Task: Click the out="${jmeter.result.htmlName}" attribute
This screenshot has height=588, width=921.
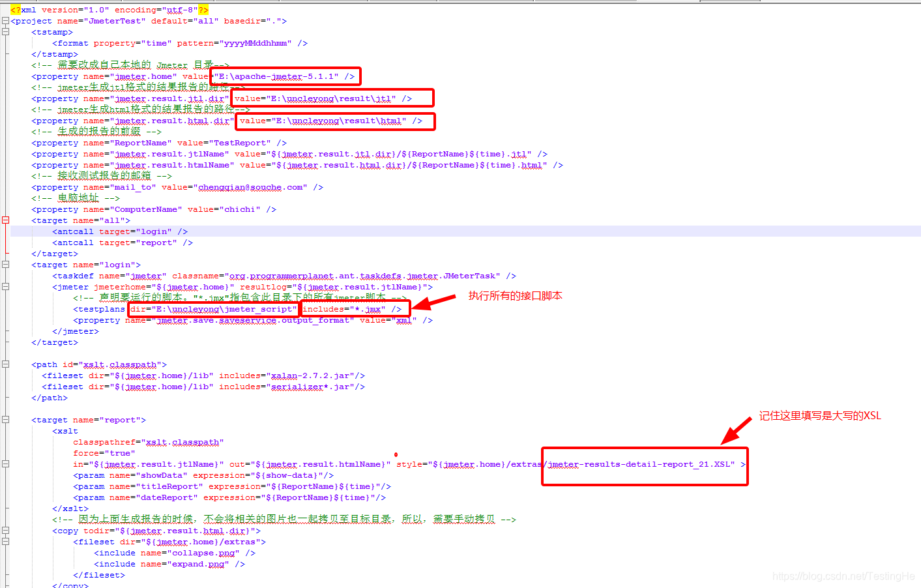Action: click(310, 464)
